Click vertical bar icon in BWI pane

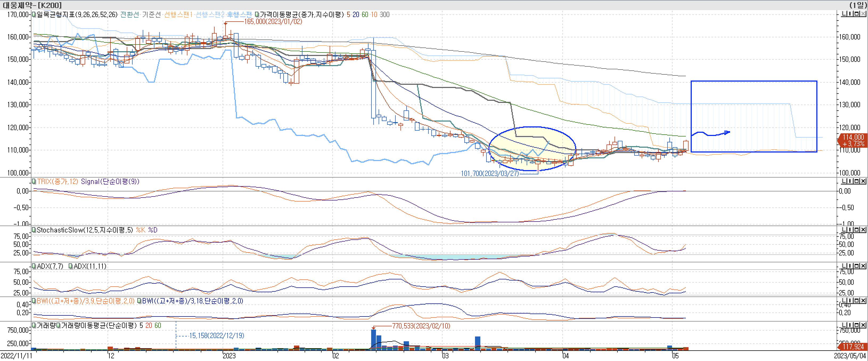pos(850,300)
